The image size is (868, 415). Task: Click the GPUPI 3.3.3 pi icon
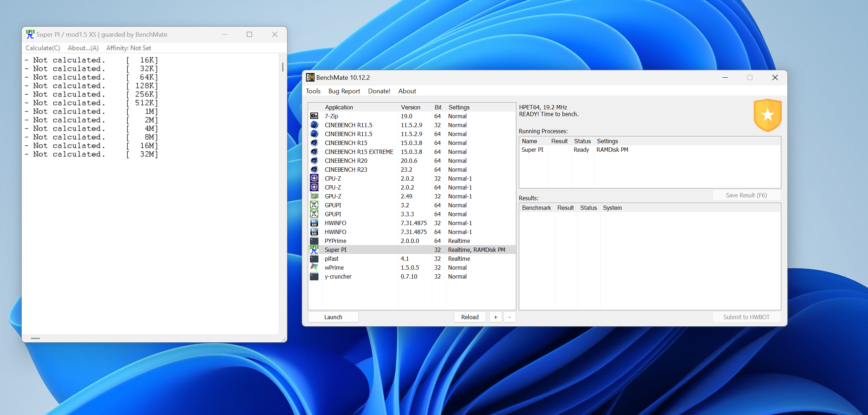click(314, 214)
